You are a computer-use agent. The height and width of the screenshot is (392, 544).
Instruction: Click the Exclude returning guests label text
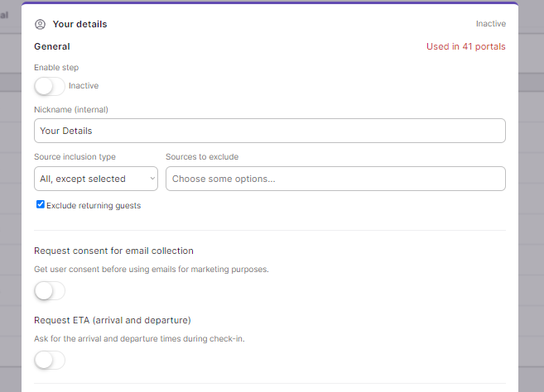[94, 206]
